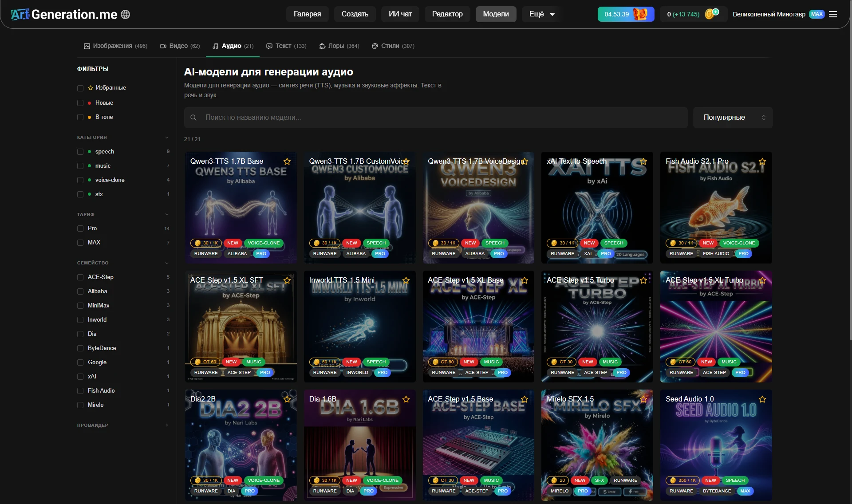Tick the sfx category checkbox

[80, 194]
